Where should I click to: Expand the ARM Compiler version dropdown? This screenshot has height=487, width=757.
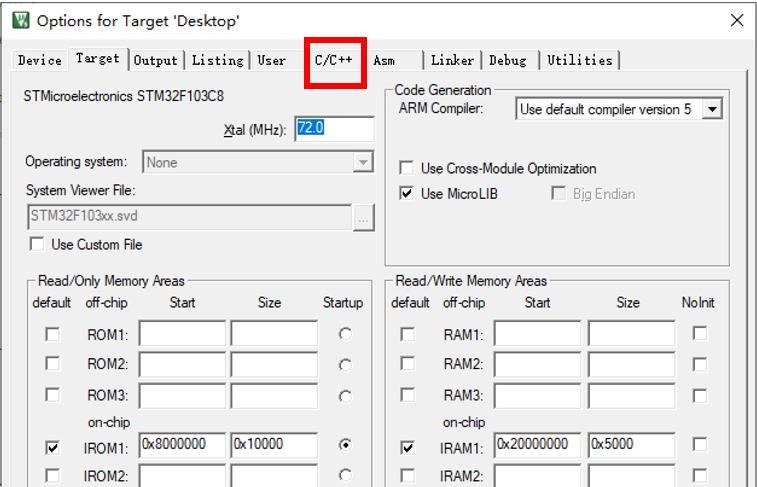(x=712, y=110)
